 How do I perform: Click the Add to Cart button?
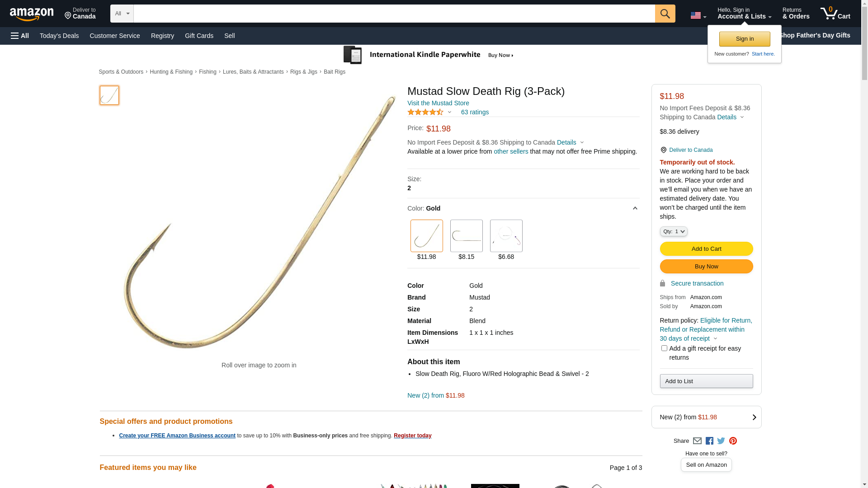pos(706,249)
